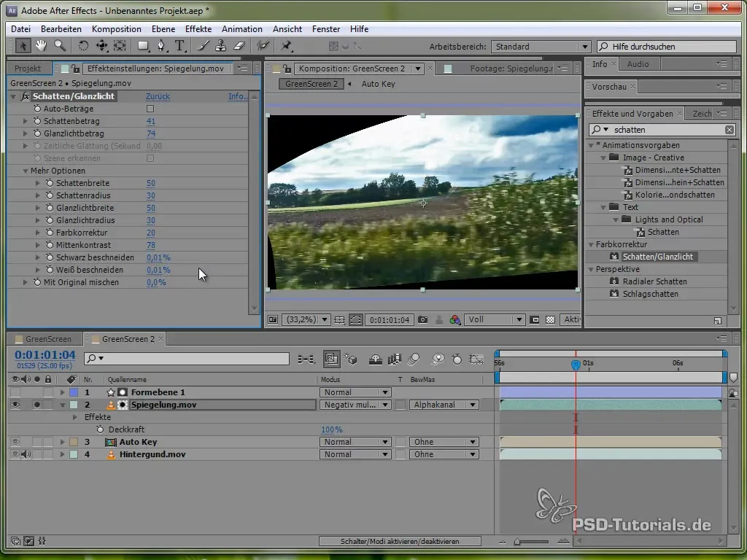Image resolution: width=747 pixels, height=560 pixels.
Task: Click the timeline layer search field
Action: click(187, 358)
